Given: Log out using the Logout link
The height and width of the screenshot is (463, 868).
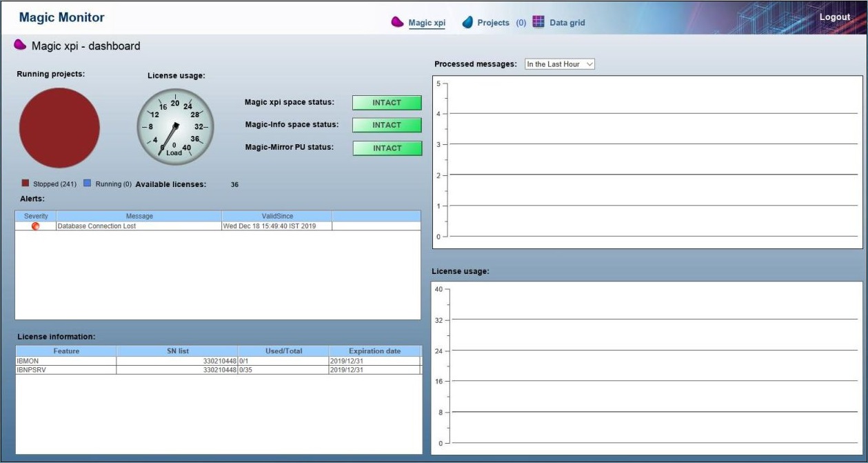Looking at the screenshot, I should point(834,17).
